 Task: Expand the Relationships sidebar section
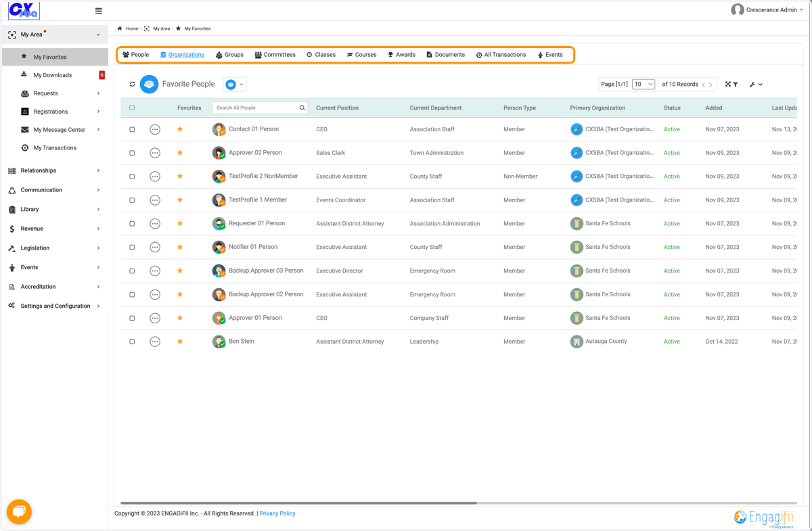[54, 170]
